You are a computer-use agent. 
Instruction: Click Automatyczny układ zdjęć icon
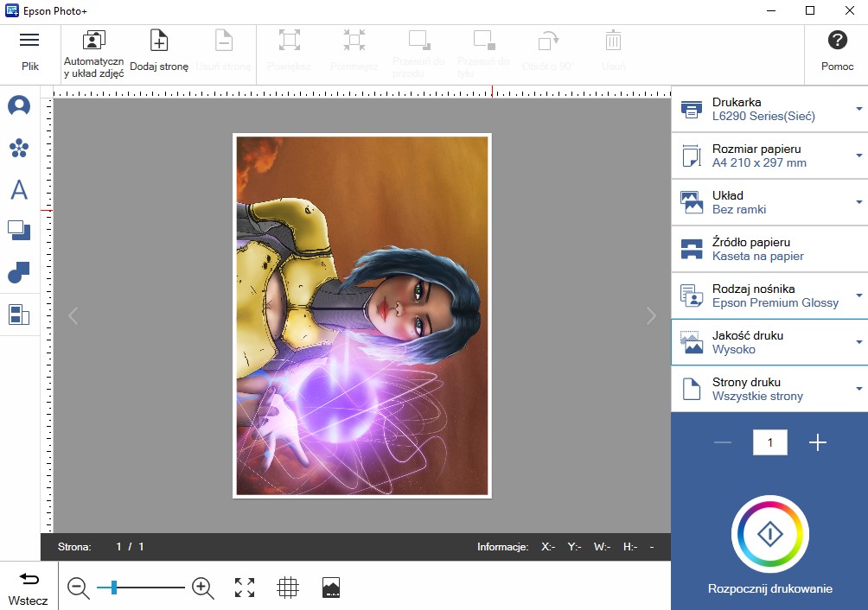point(93,41)
